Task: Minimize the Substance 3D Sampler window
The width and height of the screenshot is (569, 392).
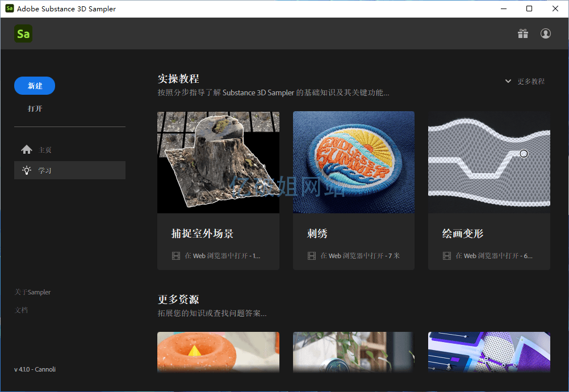Action: tap(504, 9)
